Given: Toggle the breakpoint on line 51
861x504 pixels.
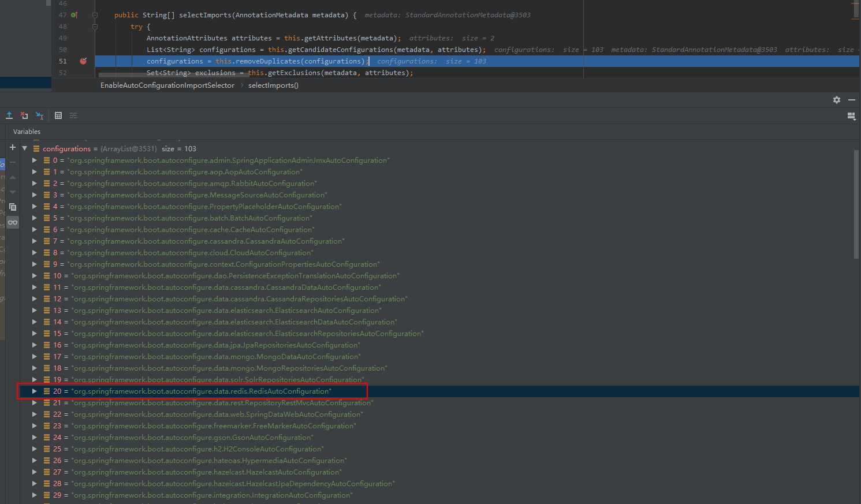Looking at the screenshot, I should tap(83, 61).
